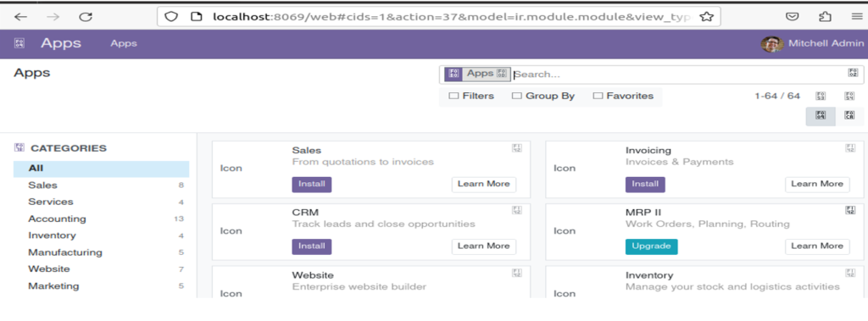Upgrade the MRP II module
The width and height of the screenshot is (868, 321).
(x=651, y=246)
